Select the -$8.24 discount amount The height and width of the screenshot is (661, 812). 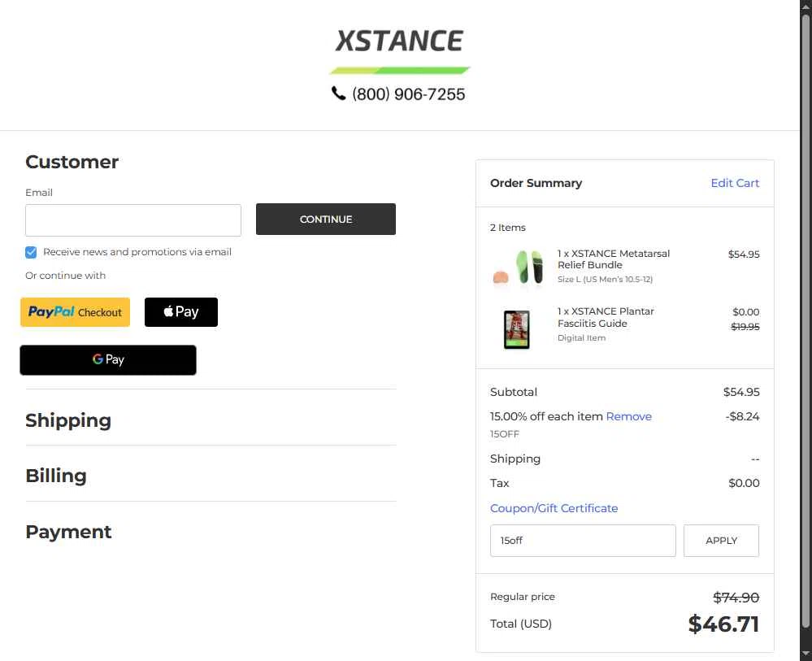[x=742, y=416]
